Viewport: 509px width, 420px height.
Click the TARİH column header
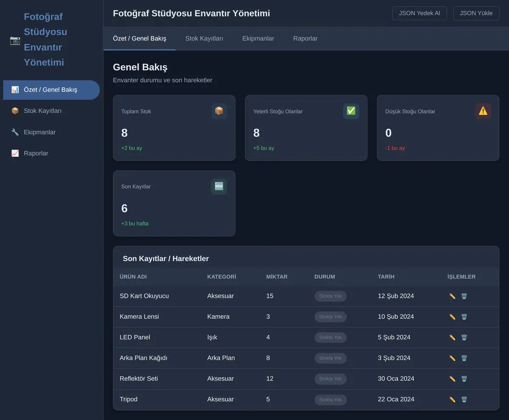pos(386,277)
